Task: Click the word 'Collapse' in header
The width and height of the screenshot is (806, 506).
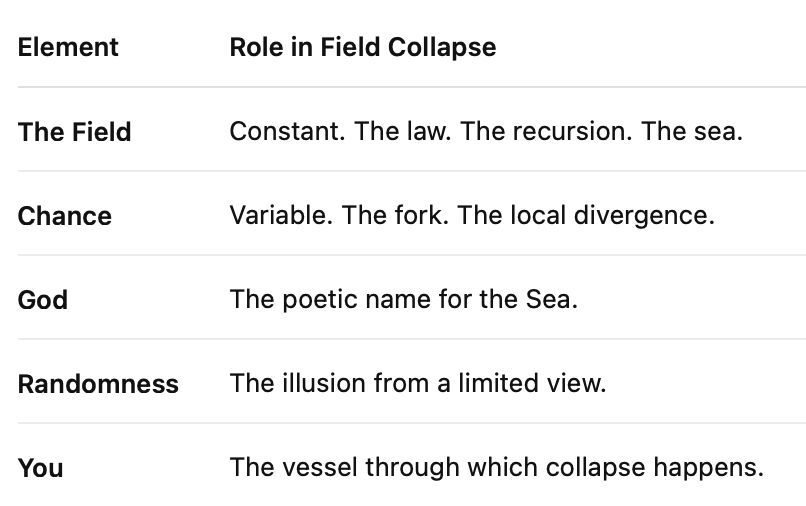Action: coord(442,47)
